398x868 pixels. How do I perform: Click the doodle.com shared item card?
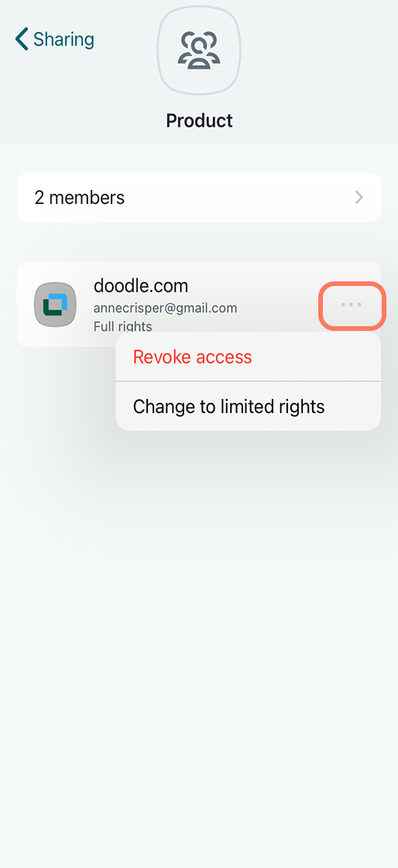point(199,305)
